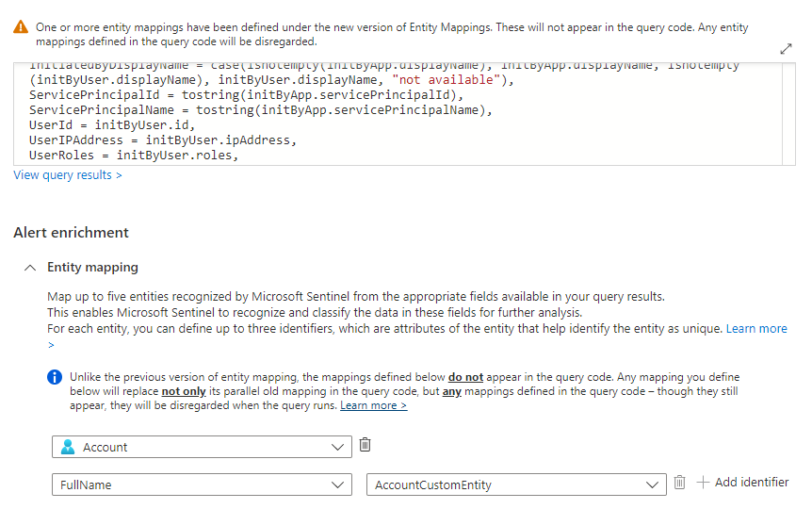Collapse the Entity mapping section chevron
This screenshot has height=509, width=812.
click(x=30, y=268)
